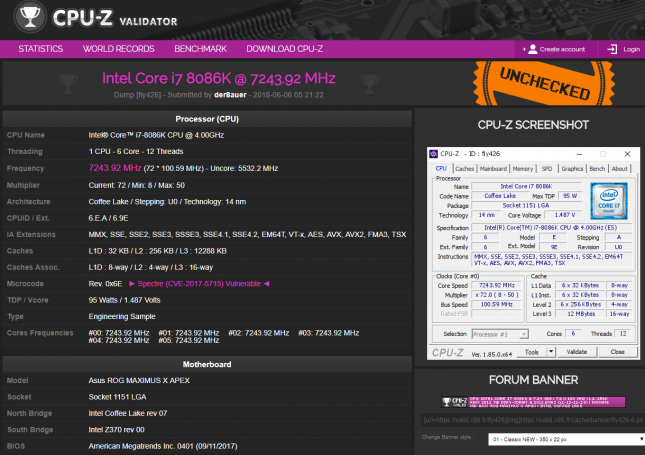The image size is (645, 455).
Task: Click the L1D 32 KB caches row value
Action: coord(157,251)
